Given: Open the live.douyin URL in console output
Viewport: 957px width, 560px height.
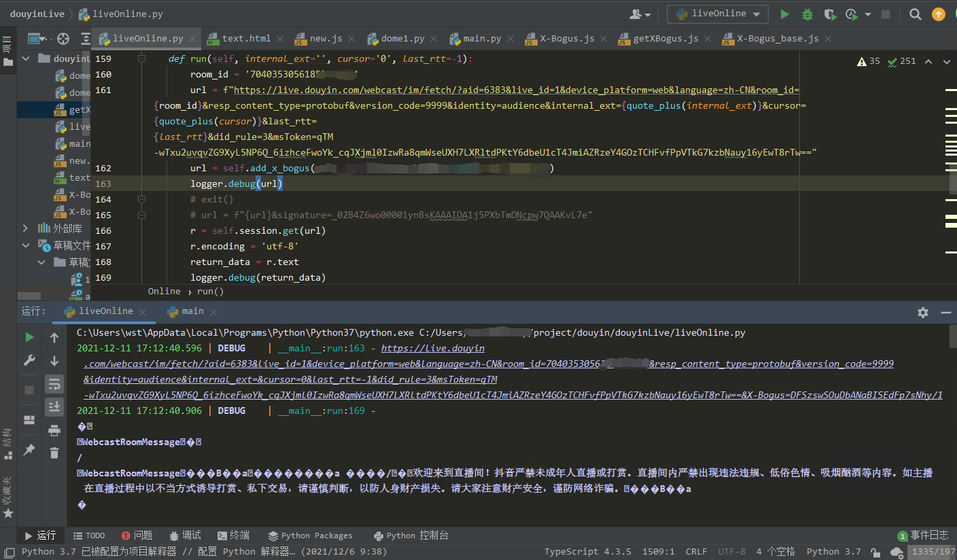Looking at the screenshot, I should (433, 348).
